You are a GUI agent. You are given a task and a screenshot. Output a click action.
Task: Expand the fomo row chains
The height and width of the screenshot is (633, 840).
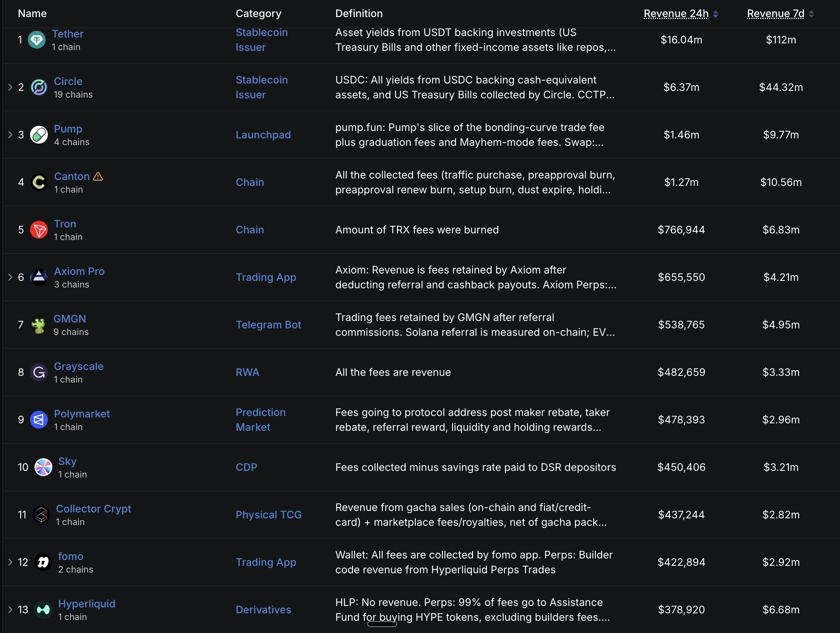click(x=10, y=562)
